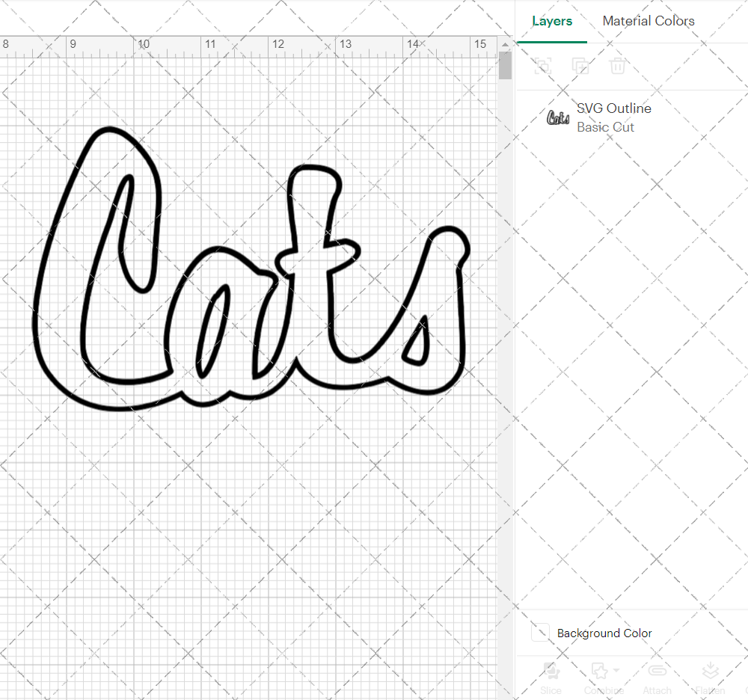
Task: Click the vertical scrollbar thumb
Action: click(x=505, y=65)
